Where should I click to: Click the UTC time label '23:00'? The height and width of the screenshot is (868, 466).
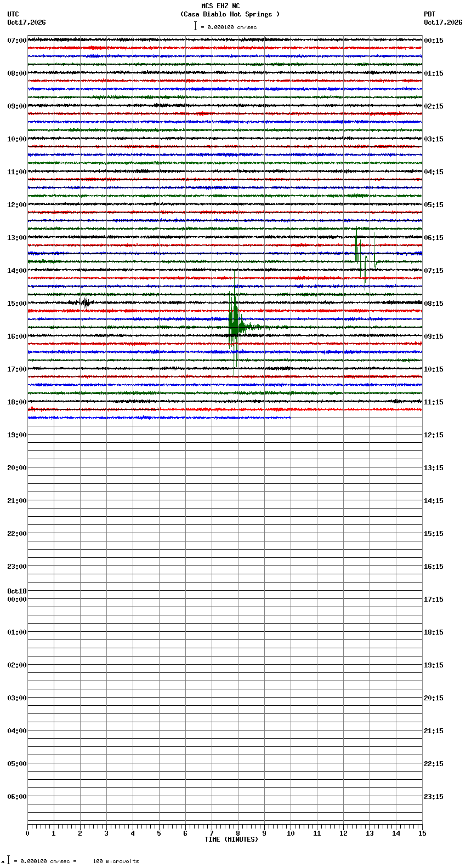[17, 567]
